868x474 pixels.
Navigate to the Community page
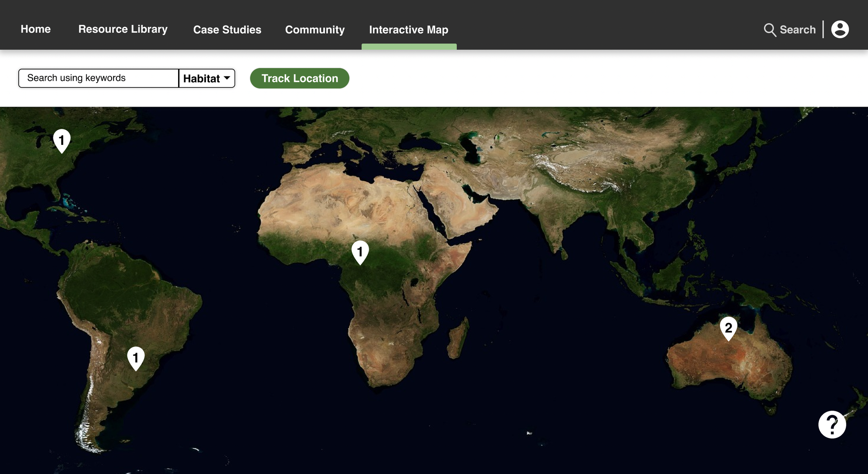pos(315,30)
